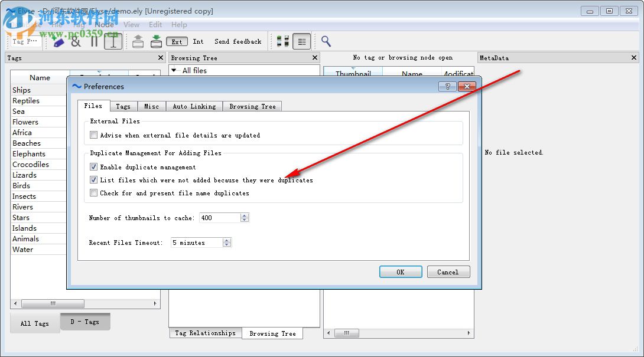Select the bottom Browsing Tree tab
Image resolution: width=644 pixels, height=357 pixels.
coord(273,333)
